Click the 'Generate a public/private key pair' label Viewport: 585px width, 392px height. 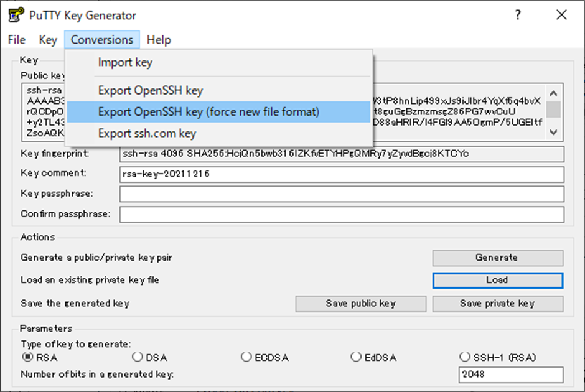[96, 258]
